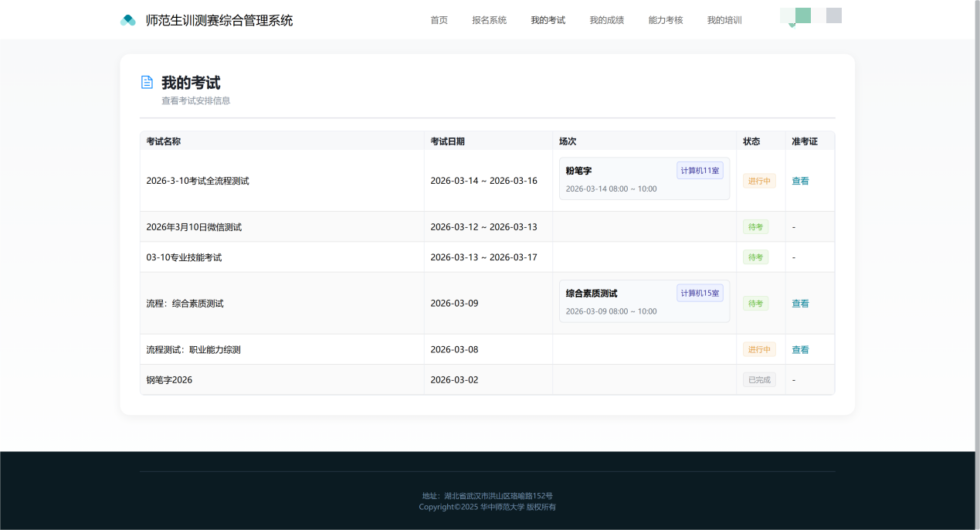Click date 2026-03-13 ~ 2026-03-17
Viewport: 980px width, 530px height.
click(x=483, y=257)
